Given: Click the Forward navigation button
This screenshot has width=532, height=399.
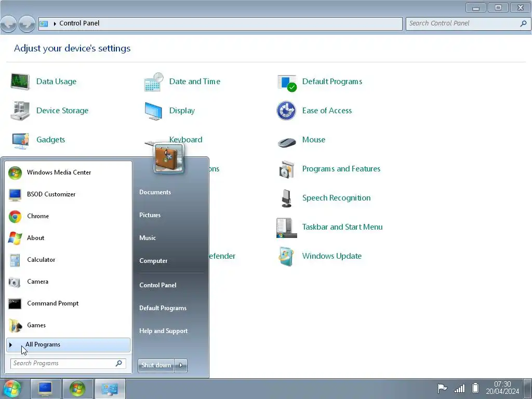Looking at the screenshot, I should 27,24.
